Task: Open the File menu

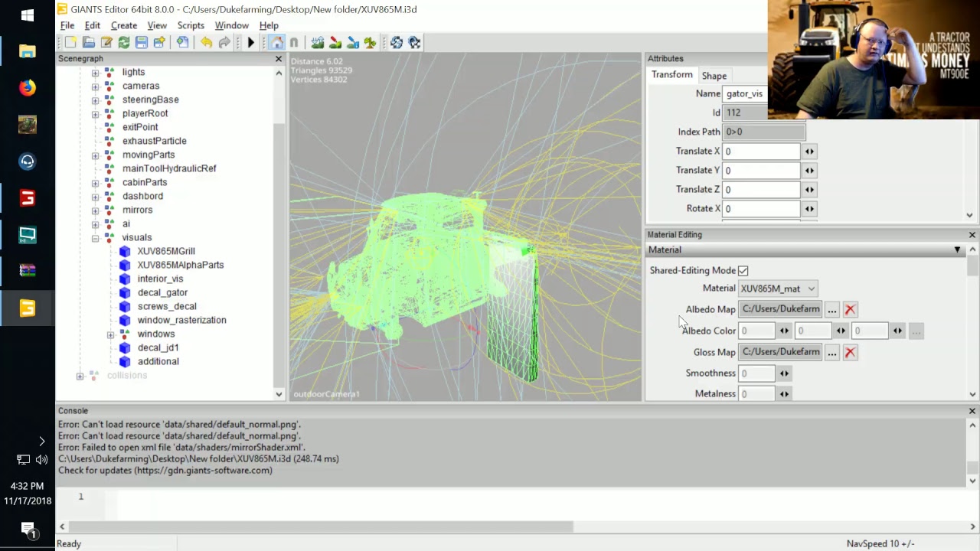Action: click(x=67, y=25)
